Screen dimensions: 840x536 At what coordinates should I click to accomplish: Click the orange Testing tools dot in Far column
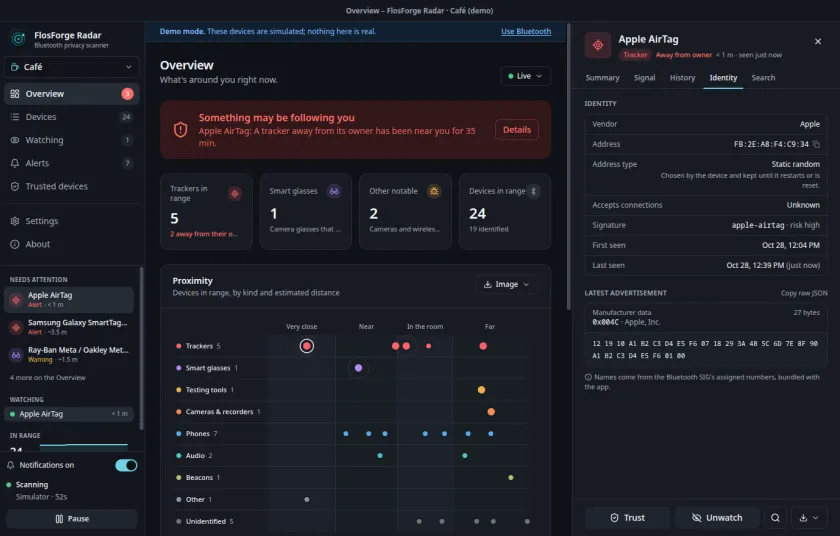tap(482, 390)
